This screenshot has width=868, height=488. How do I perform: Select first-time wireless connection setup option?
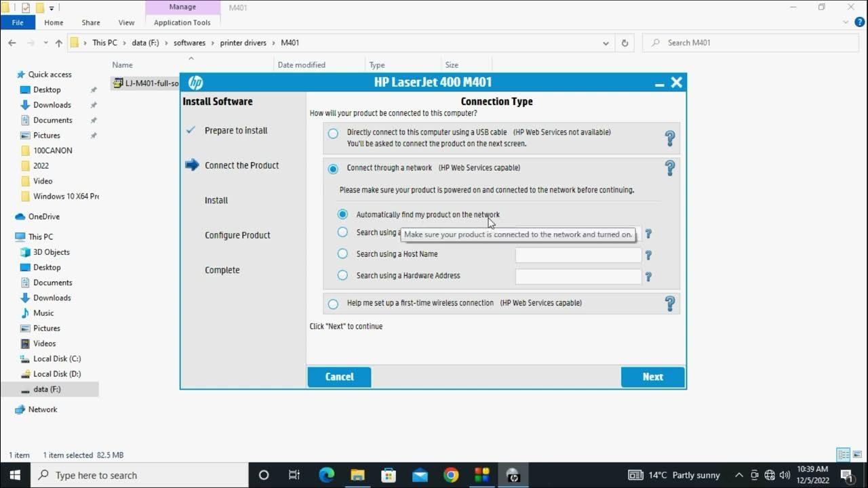333,304
